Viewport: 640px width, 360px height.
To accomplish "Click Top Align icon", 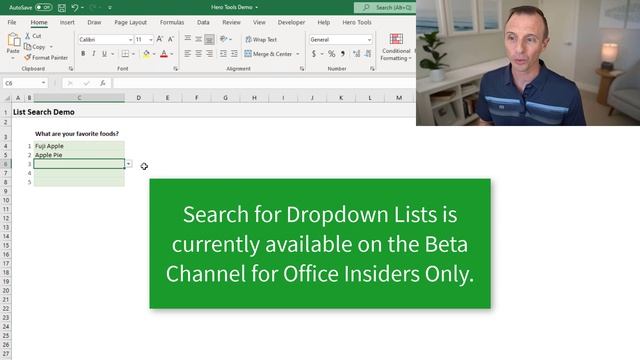I will pyautogui.click(x=187, y=39).
